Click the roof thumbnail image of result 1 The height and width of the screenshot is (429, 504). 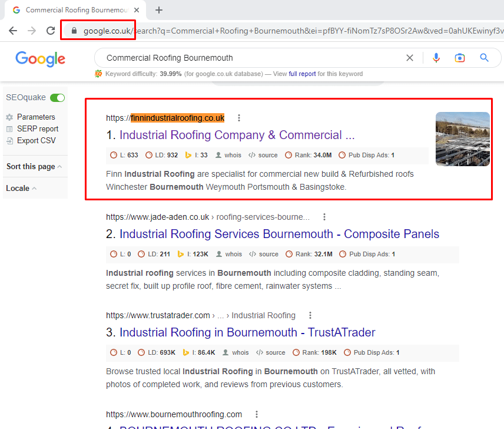click(463, 139)
